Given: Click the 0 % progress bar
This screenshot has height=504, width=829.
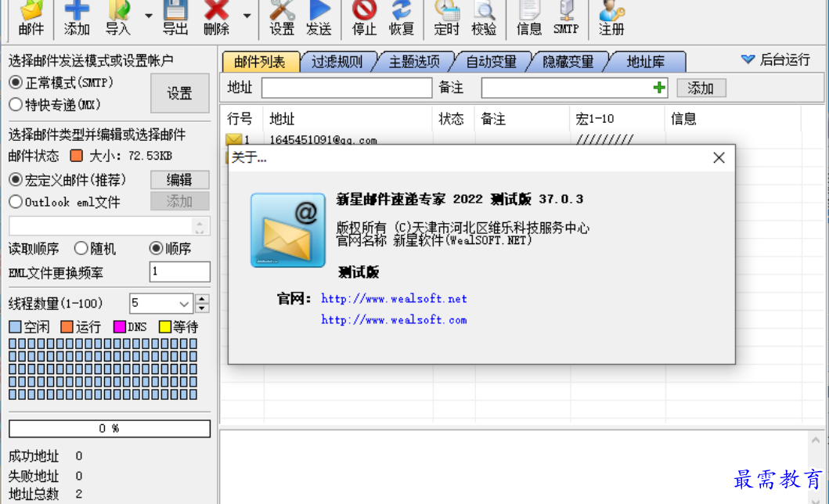Looking at the screenshot, I should (x=110, y=428).
